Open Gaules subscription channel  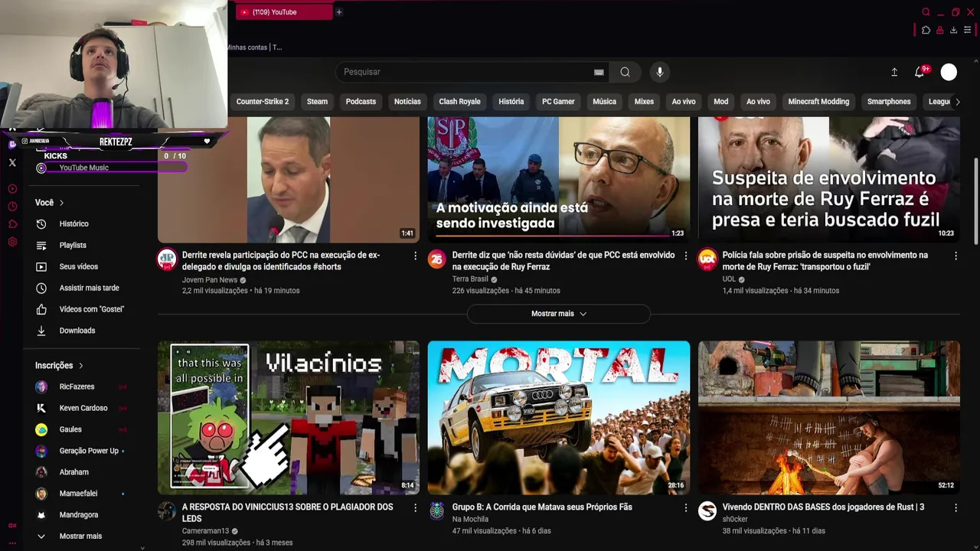coord(70,430)
